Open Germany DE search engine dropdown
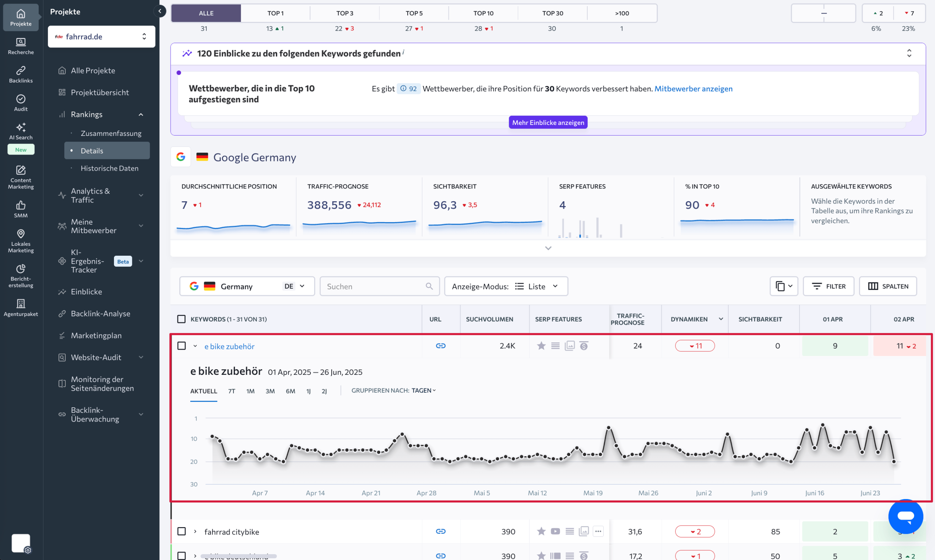935x560 pixels. (247, 286)
